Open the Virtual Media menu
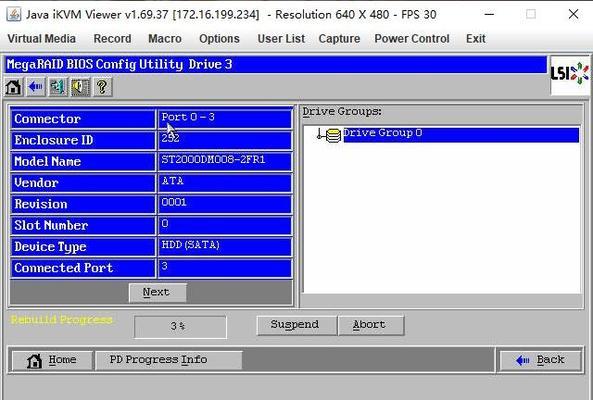Screen dimensions: 593x400 (x=42, y=39)
